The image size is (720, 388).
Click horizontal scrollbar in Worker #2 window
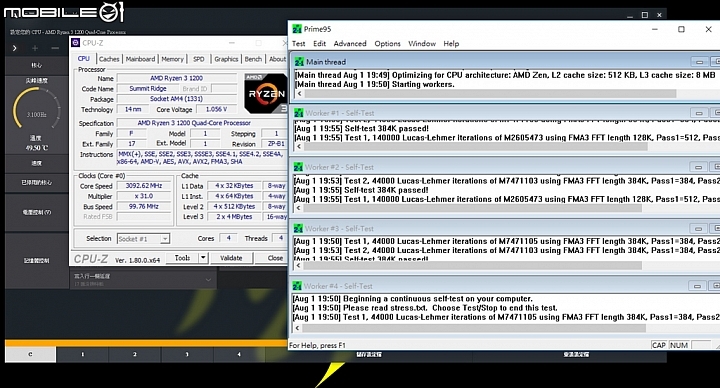point(473,208)
